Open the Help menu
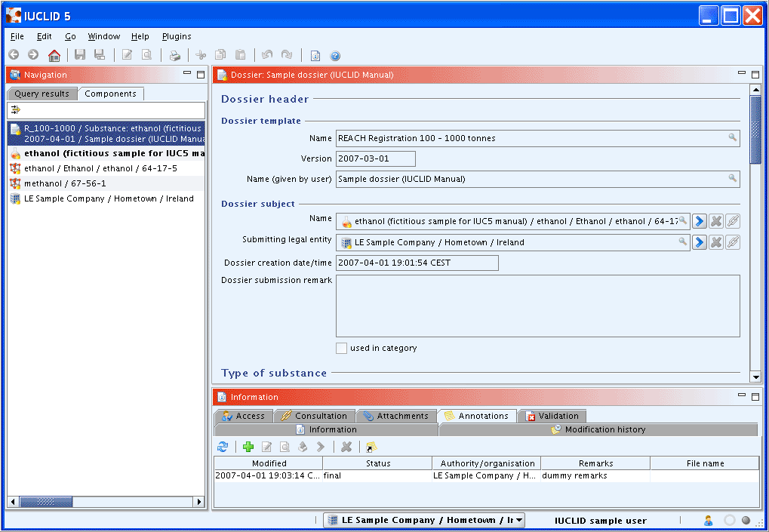Image resolution: width=769 pixels, height=532 pixels. pos(140,36)
